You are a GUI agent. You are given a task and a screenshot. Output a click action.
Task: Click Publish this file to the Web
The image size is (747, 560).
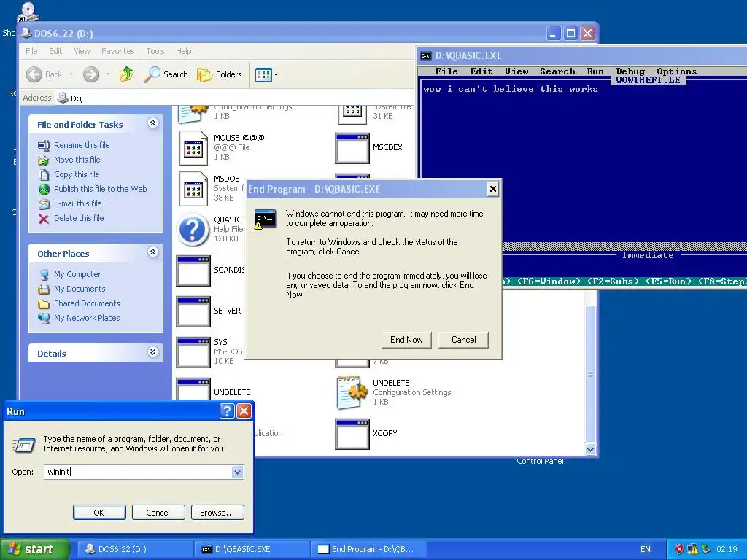100,189
